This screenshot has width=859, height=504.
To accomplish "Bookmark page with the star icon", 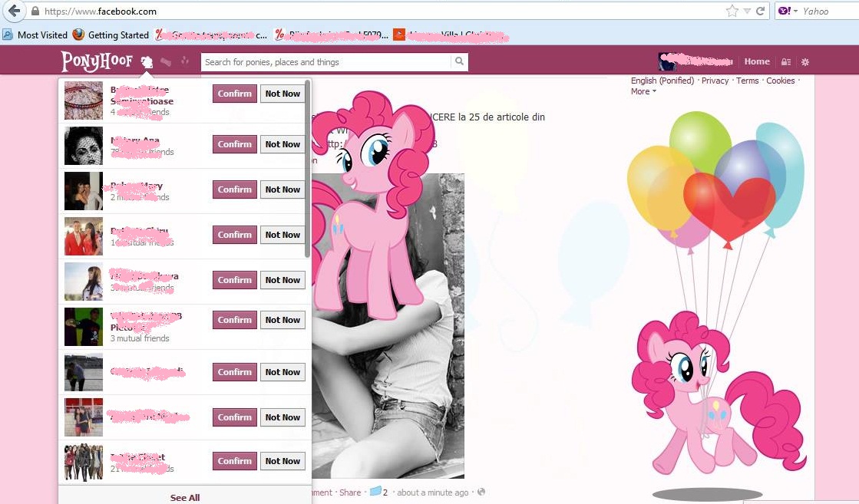I will coord(732,11).
